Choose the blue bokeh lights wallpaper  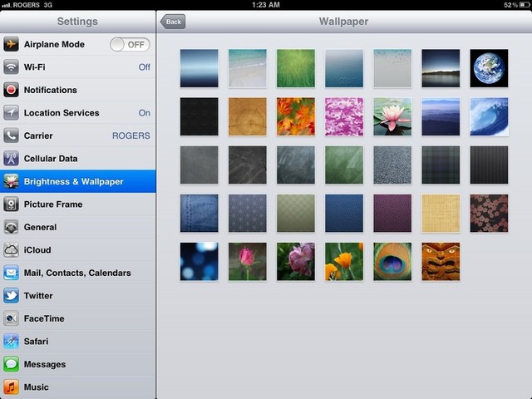pos(199,262)
